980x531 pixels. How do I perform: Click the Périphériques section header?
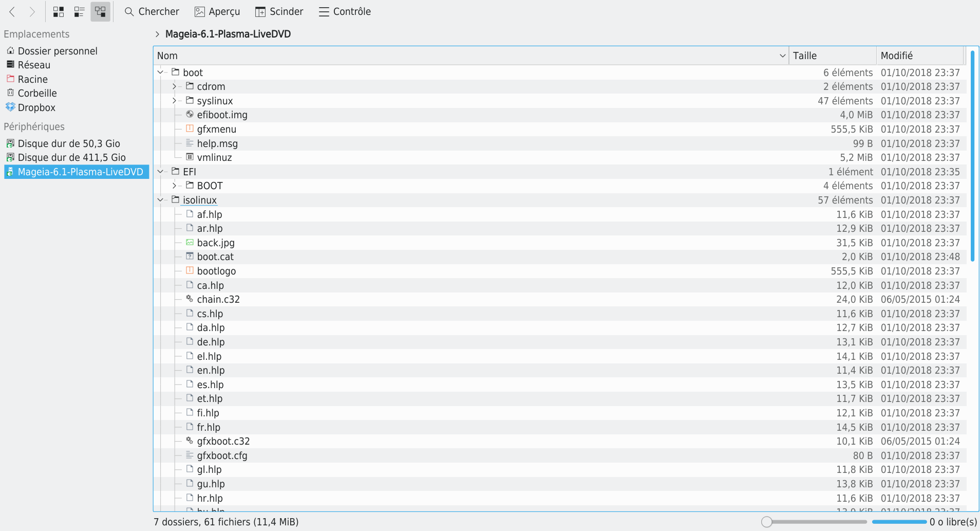34,126
